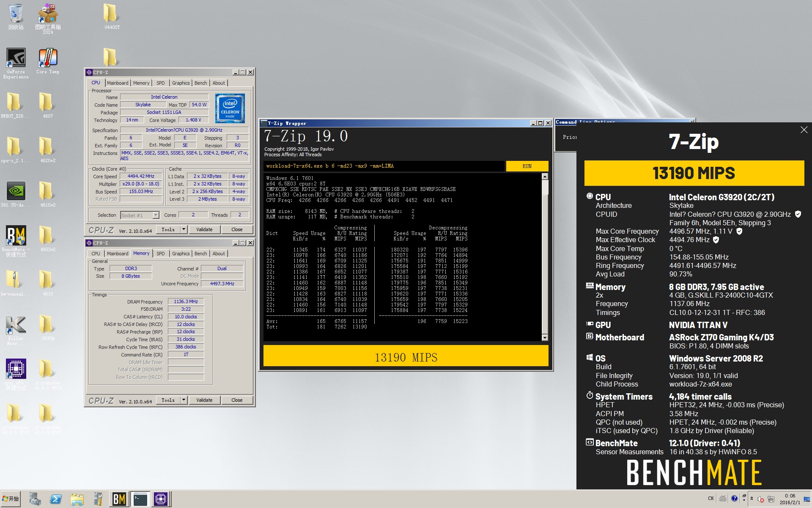Open SPD tab in lower CPU-Z window
This screenshot has height=508, width=812.
click(161, 254)
